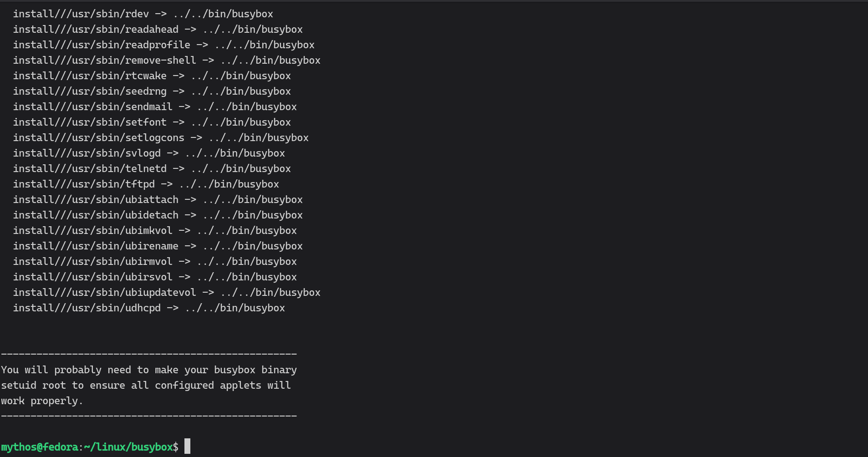Click the remove-shell install line

point(167,61)
